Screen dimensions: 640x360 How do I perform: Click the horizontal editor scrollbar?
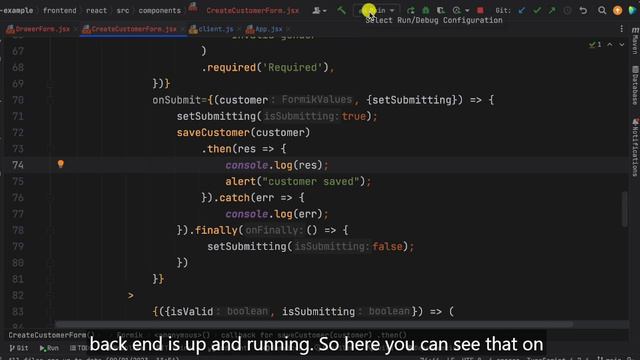click(313, 324)
